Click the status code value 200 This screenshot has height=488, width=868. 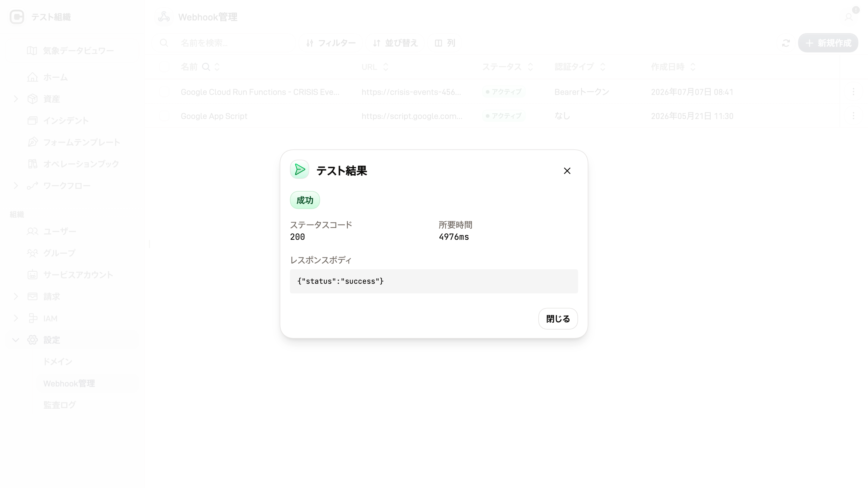click(297, 237)
